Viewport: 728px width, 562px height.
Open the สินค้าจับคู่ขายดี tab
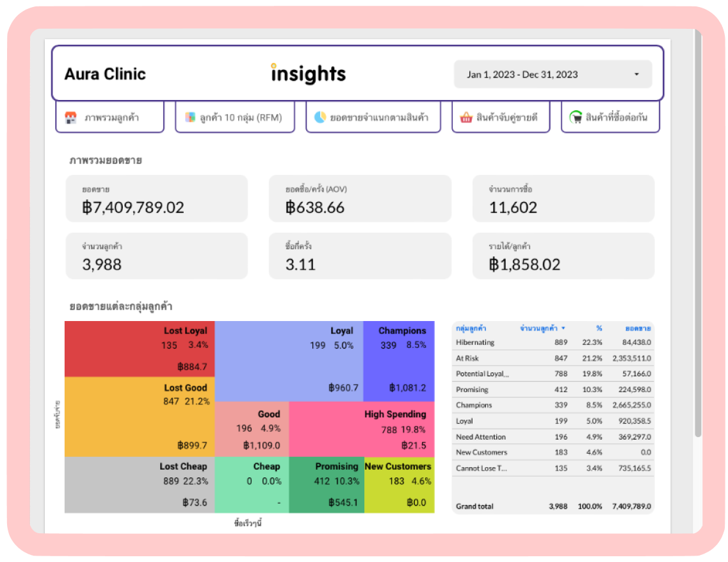coord(501,117)
